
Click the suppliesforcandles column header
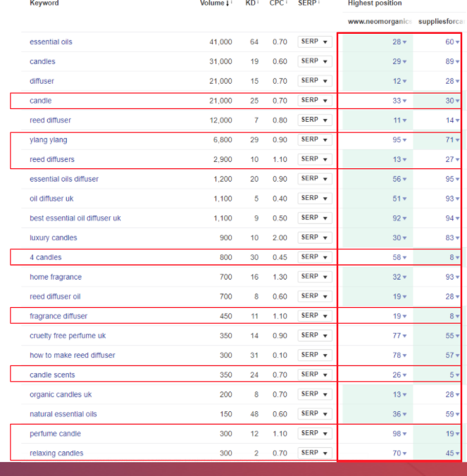441,22
